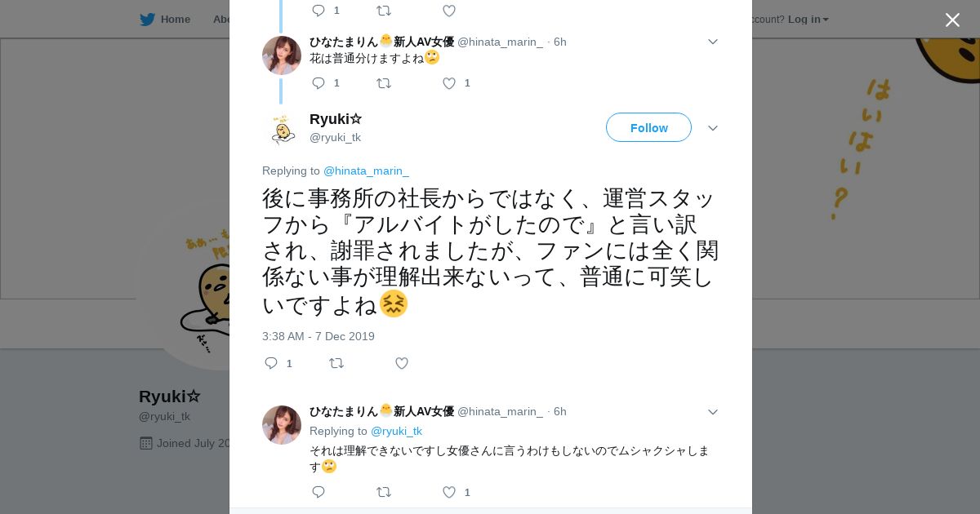Reply to Ryuki's main tweet
The image size is (980, 514).
[x=272, y=363]
